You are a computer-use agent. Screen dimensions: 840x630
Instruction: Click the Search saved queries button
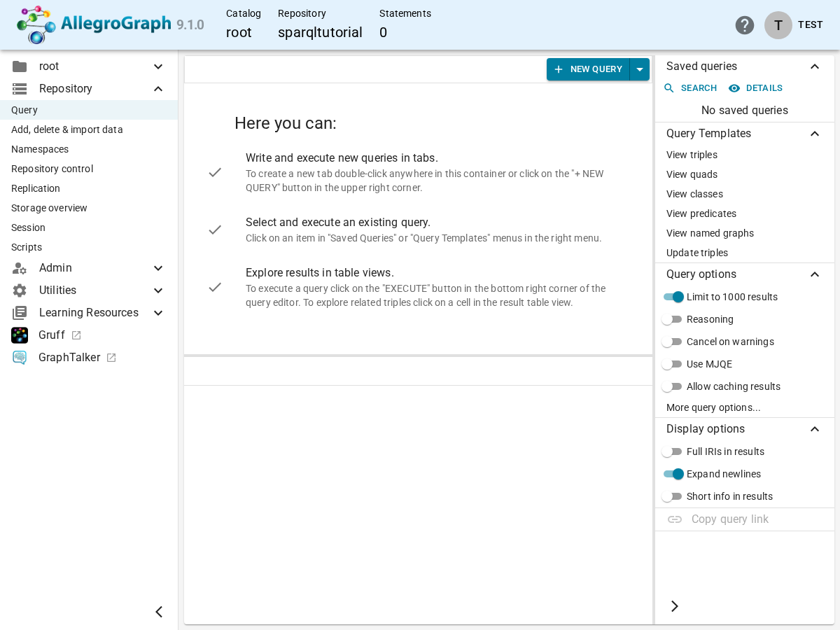click(x=690, y=88)
